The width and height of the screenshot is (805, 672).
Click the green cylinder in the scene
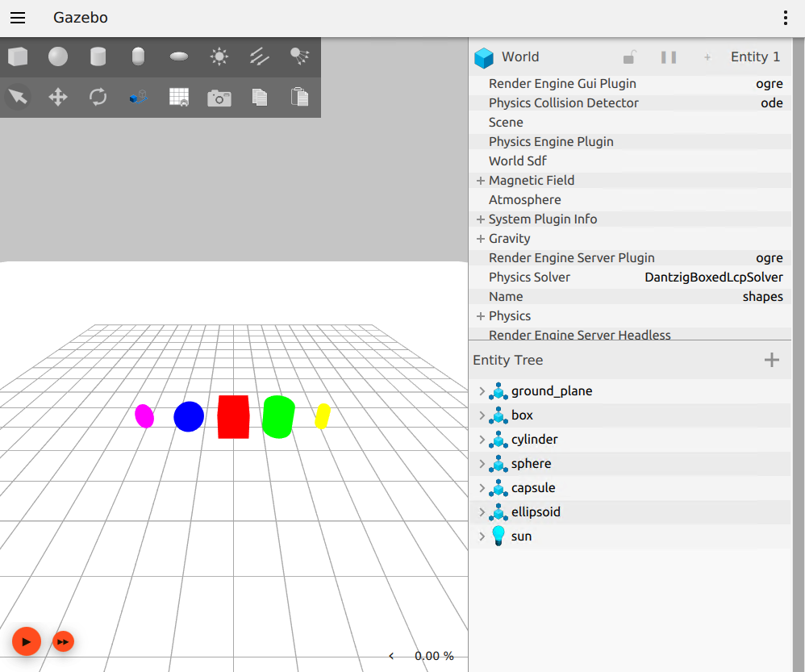click(278, 417)
